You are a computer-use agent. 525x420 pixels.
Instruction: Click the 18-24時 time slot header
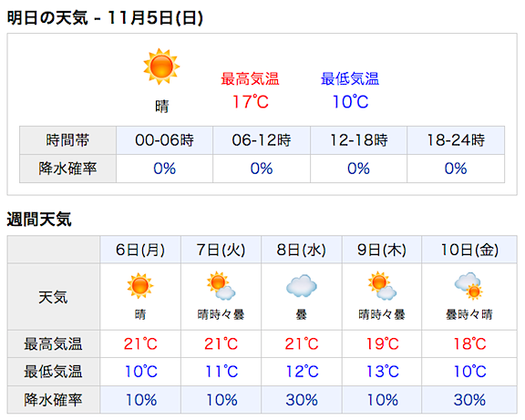pyautogui.click(x=456, y=140)
